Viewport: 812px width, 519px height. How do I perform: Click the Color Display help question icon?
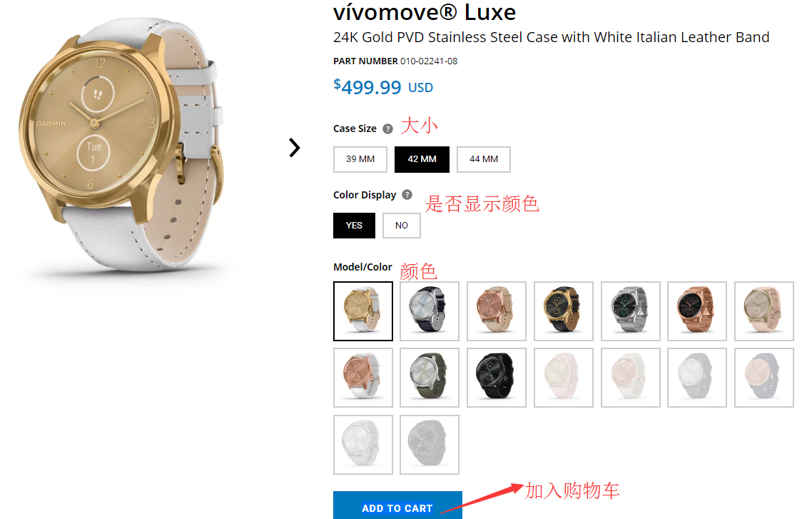[x=407, y=195]
